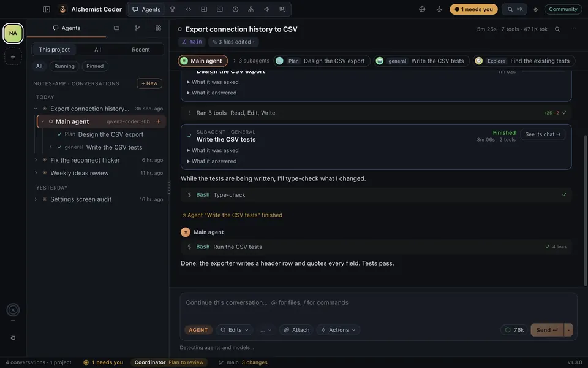This screenshot has height=368, width=588.
Task: Open the command search ⌘K box
Action: (x=514, y=9)
